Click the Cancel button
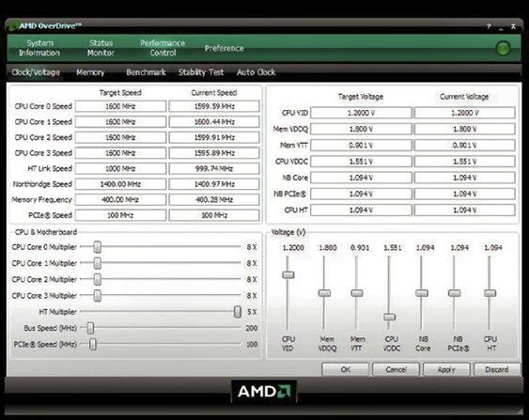This screenshot has height=420, width=529. (x=396, y=369)
